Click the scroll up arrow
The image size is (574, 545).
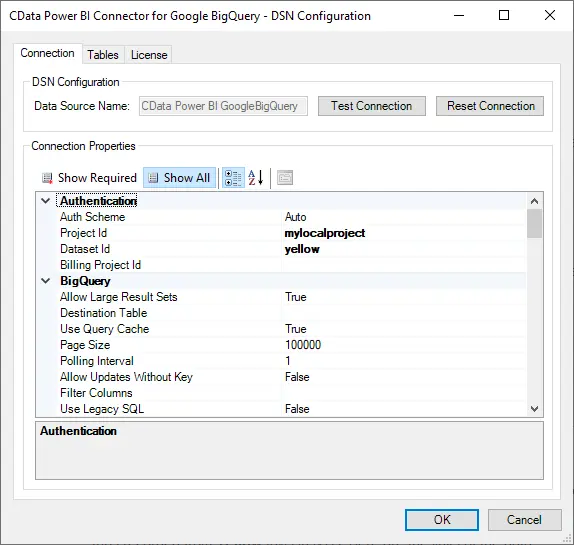(534, 201)
